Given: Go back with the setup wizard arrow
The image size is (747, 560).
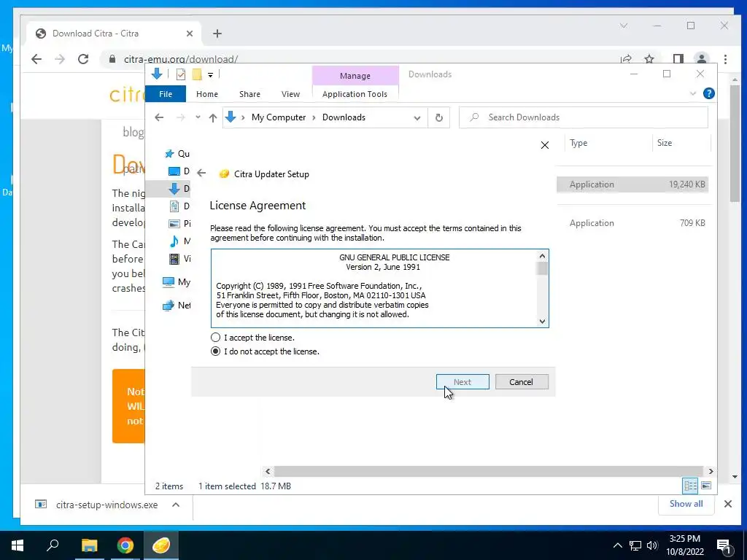Looking at the screenshot, I should pos(201,174).
